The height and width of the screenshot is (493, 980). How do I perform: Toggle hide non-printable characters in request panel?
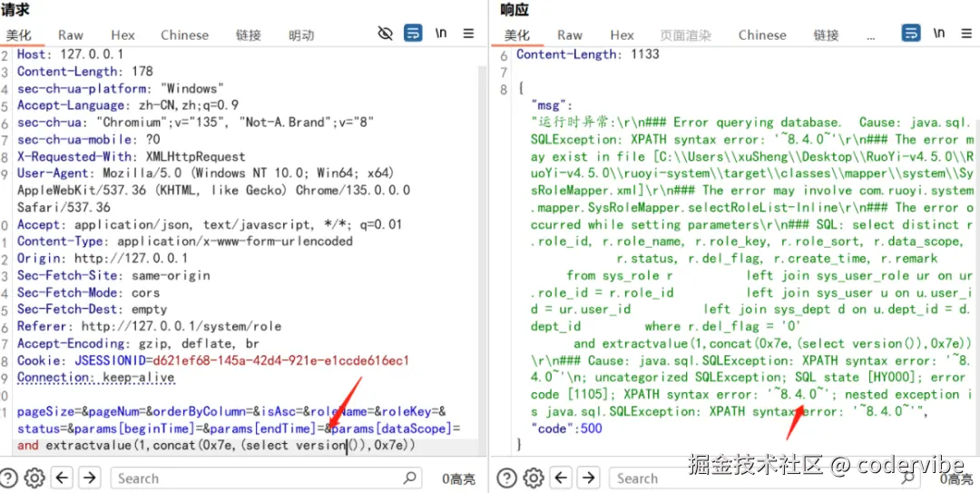click(386, 34)
